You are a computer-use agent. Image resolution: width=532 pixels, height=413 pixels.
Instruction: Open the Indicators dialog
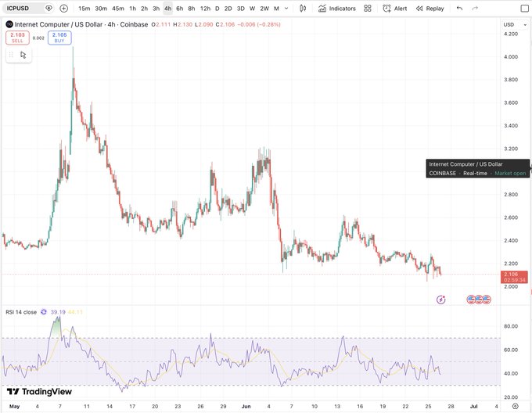pos(337,9)
